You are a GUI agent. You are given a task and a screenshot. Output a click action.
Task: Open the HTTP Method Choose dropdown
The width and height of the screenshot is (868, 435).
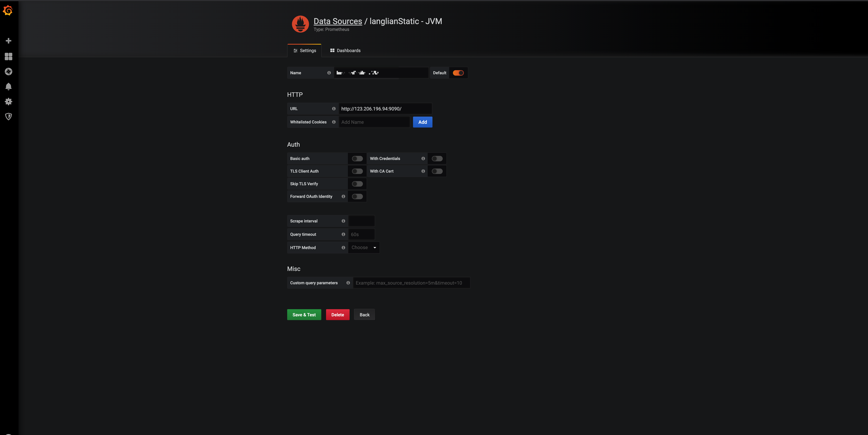(x=364, y=248)
